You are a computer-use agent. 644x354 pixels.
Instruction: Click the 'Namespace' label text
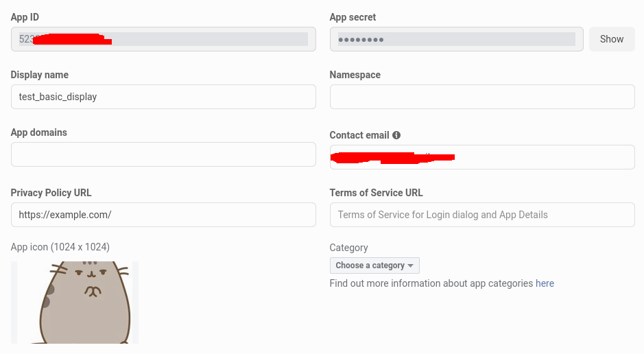(x=355, y=75)
